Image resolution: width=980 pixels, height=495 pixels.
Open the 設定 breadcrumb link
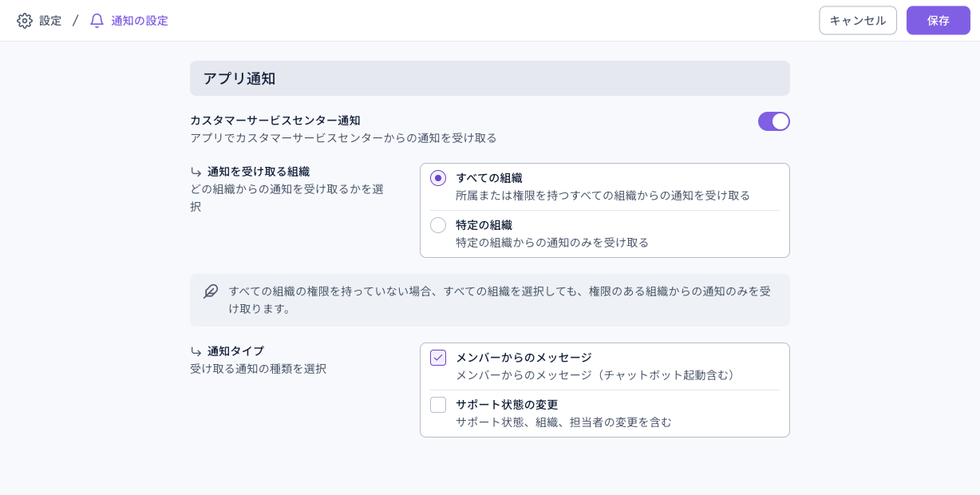50,21
